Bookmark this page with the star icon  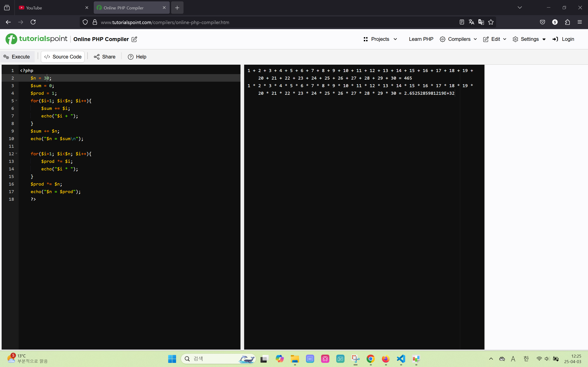point(491,22)
